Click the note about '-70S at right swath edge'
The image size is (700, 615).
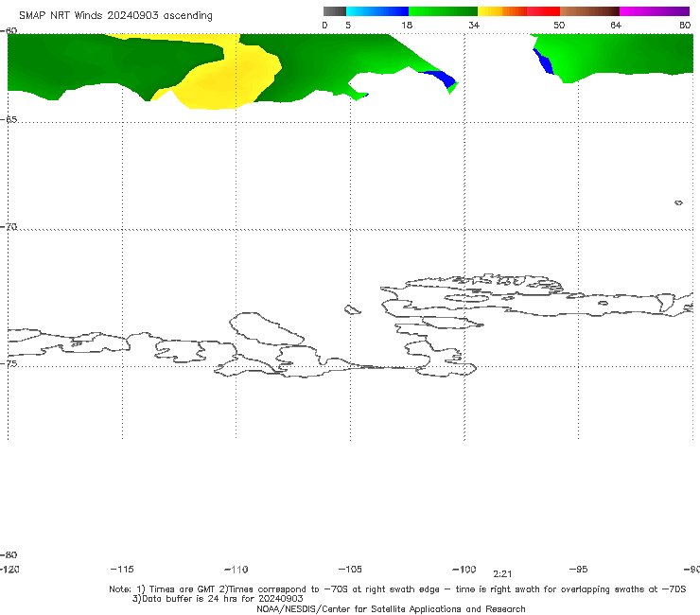[382, 589]
